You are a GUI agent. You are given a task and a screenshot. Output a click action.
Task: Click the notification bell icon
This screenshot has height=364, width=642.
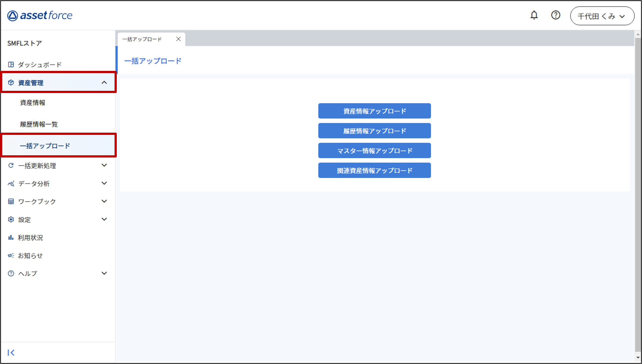coord(534,15)
